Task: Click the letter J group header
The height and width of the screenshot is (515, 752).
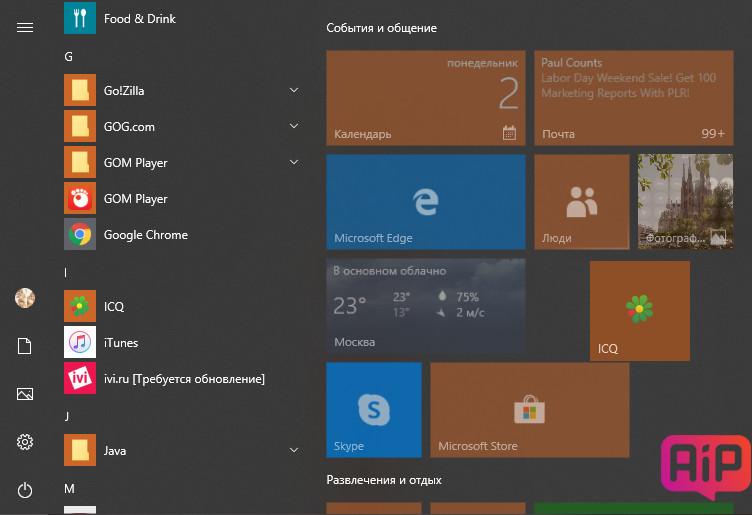Action: [67, 417]
